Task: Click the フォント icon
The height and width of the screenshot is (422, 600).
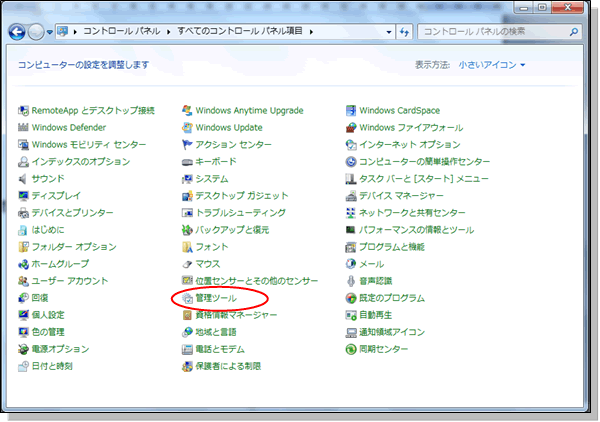Action: [187, 247]
